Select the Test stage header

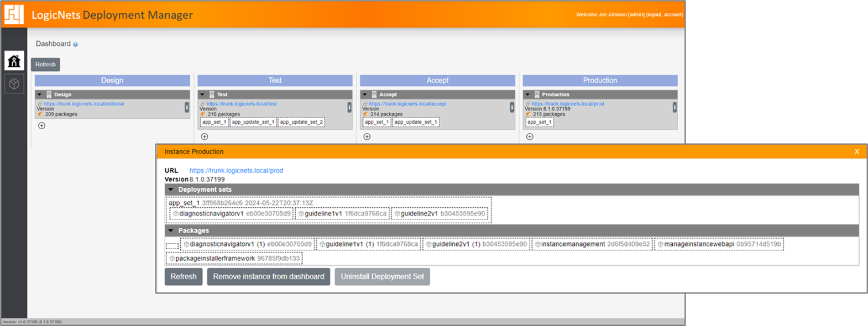click(x=275, y=81)
